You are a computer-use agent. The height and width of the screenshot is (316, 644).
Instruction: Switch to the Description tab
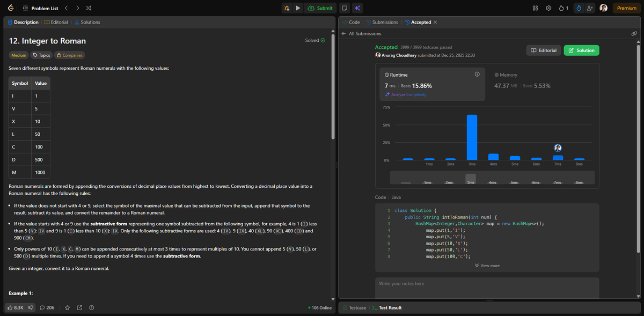coord(23,22)
